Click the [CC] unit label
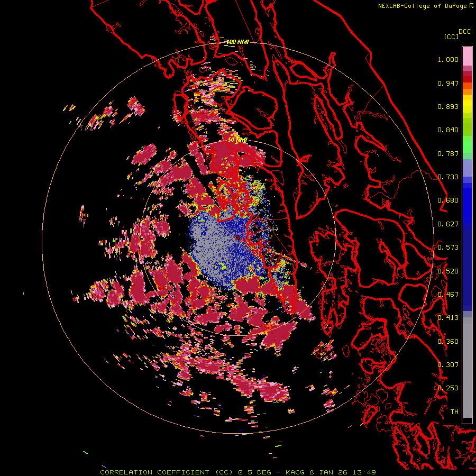The height and width of the screenshot is (476, 476). 451,36
